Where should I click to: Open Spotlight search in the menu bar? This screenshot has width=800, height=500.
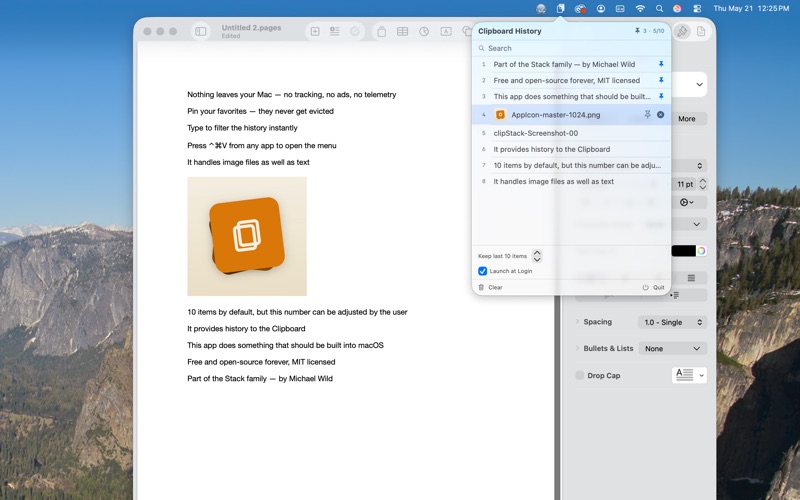pos(659,8)
